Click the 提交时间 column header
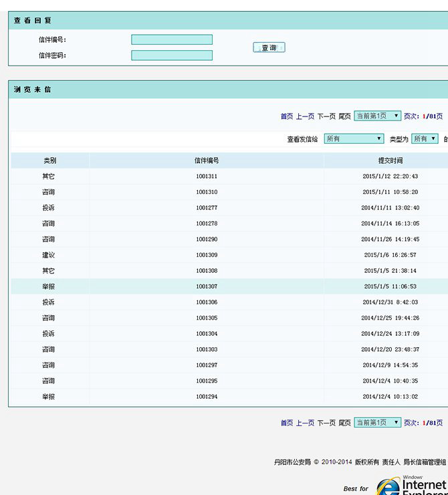The height and width of the screenshot is (495, 448). coord(390,161)
